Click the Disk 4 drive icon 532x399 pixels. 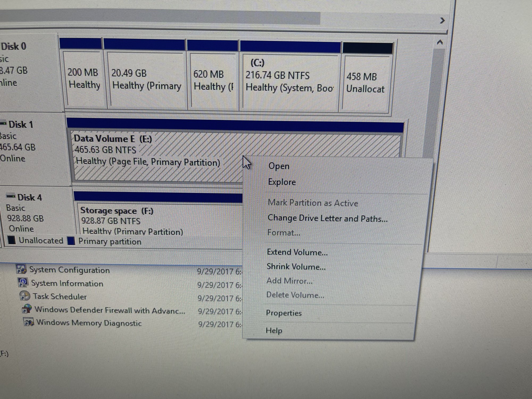pyautogui.click(x=11, y=197)
